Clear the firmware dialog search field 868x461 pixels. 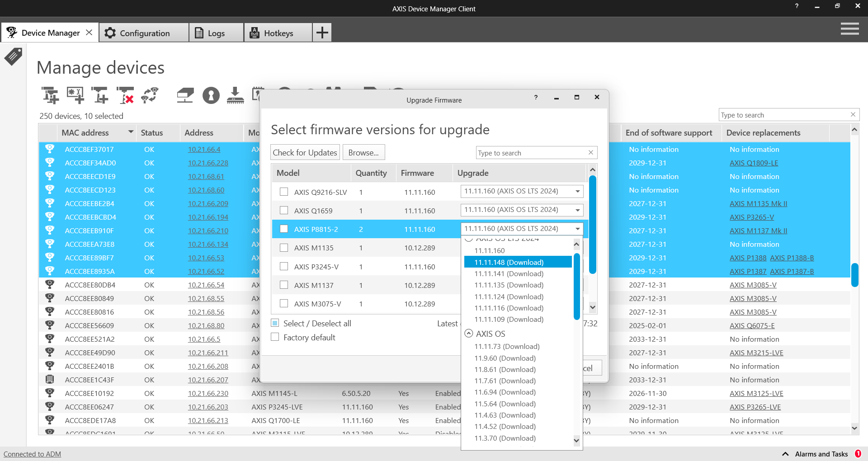[x=590, y=152]
